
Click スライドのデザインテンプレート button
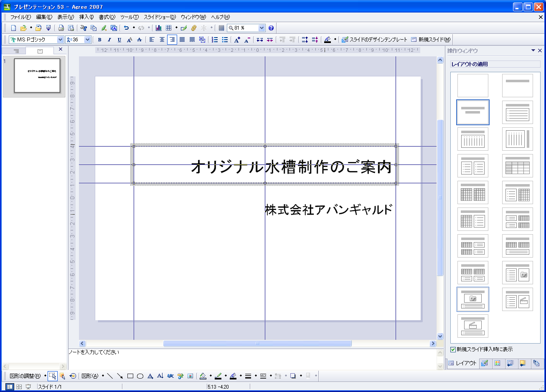click(374, 40)
